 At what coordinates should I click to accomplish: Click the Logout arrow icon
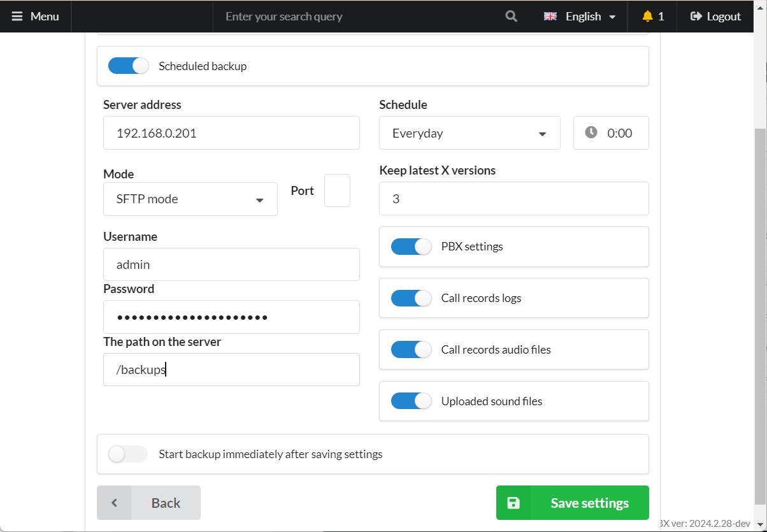[x=696, y=17]
